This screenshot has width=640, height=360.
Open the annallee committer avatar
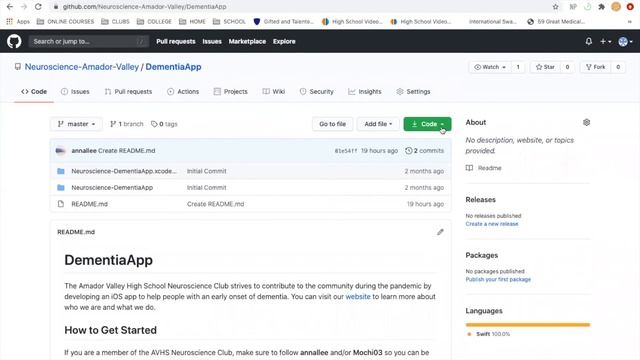coord(60,151)
